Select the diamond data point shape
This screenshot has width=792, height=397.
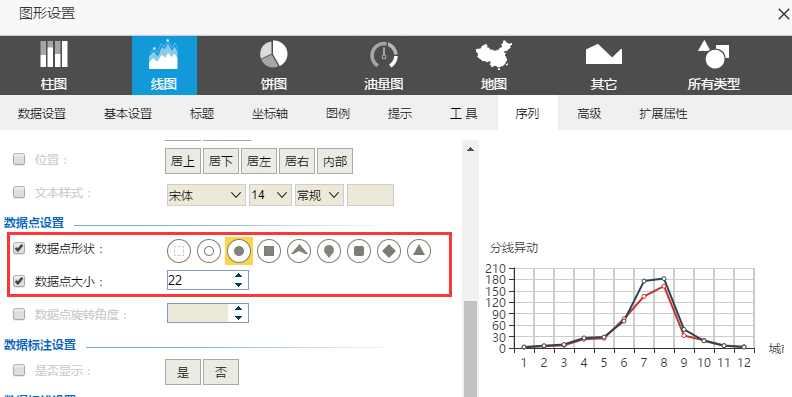[x=389, y=251]
